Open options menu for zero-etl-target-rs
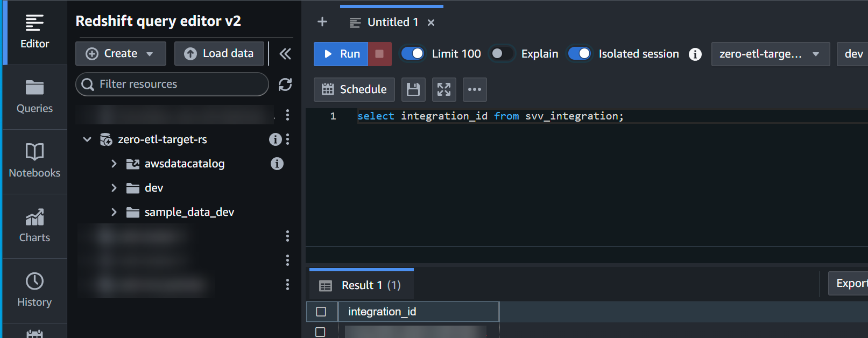Viewport: 868px width, 338px height. point(288,139)
